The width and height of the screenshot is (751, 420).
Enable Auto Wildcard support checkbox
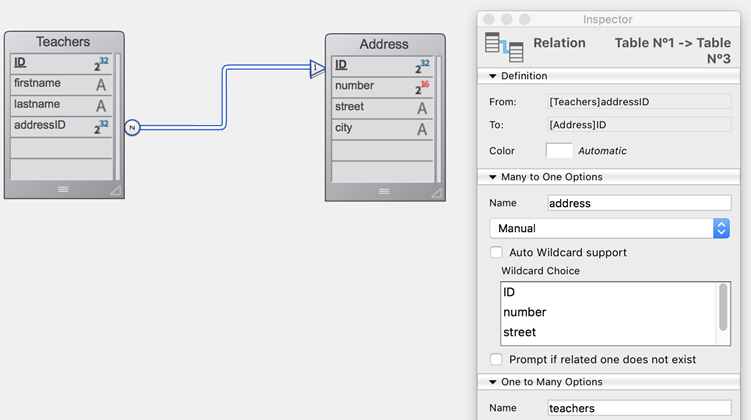click(x=496, y=253)
